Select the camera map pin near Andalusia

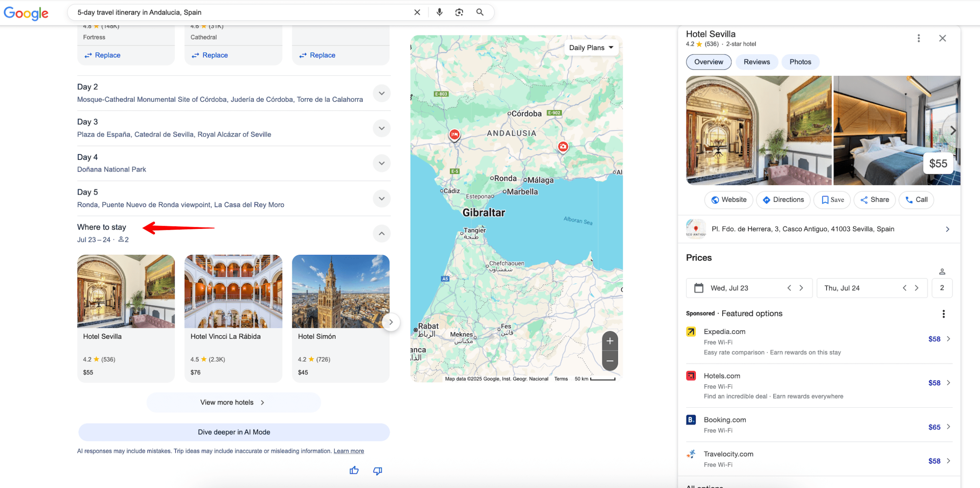(563, 147)
